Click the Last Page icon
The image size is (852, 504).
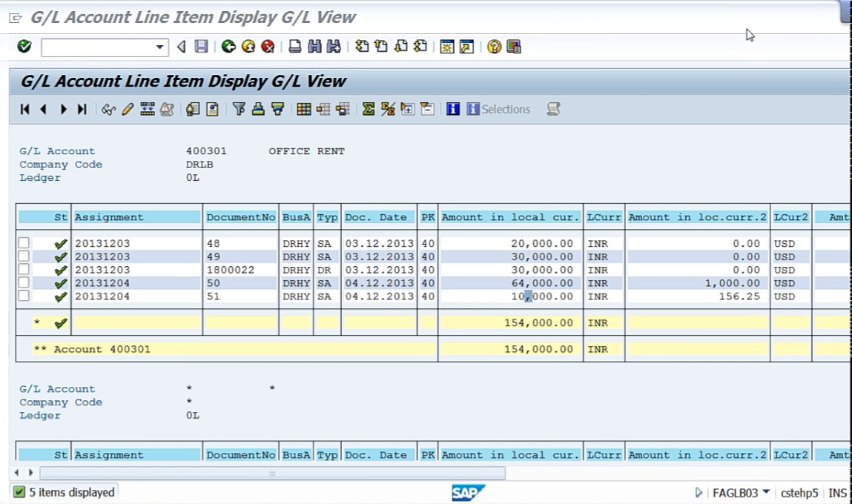click(420, 47)
